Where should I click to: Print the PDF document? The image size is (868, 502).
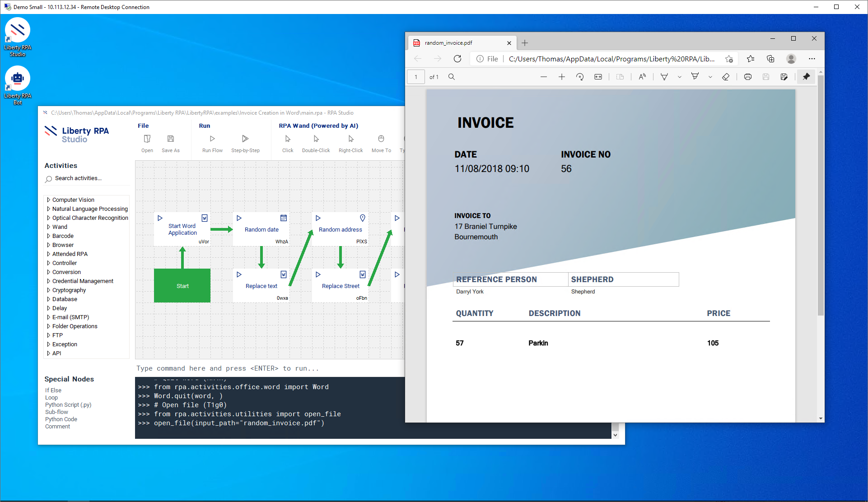click(x=748, y=77)
